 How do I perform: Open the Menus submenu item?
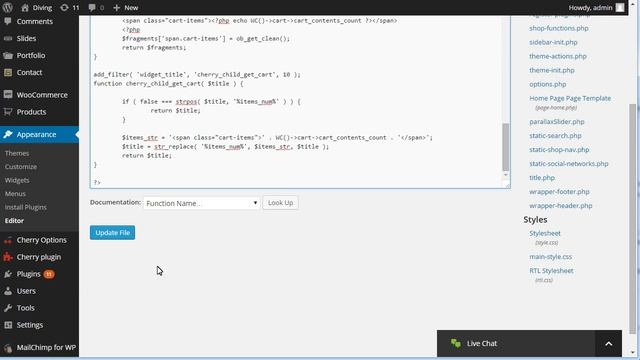click(15, 193)
